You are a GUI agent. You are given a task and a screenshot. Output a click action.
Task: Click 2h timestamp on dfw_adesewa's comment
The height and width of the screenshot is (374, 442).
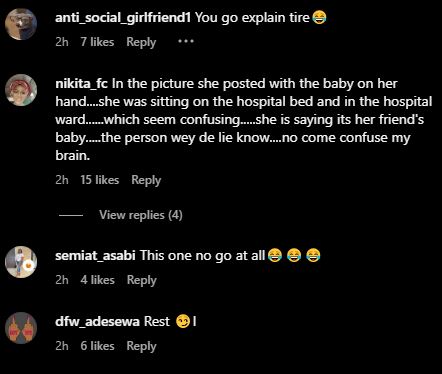point(62,346)
